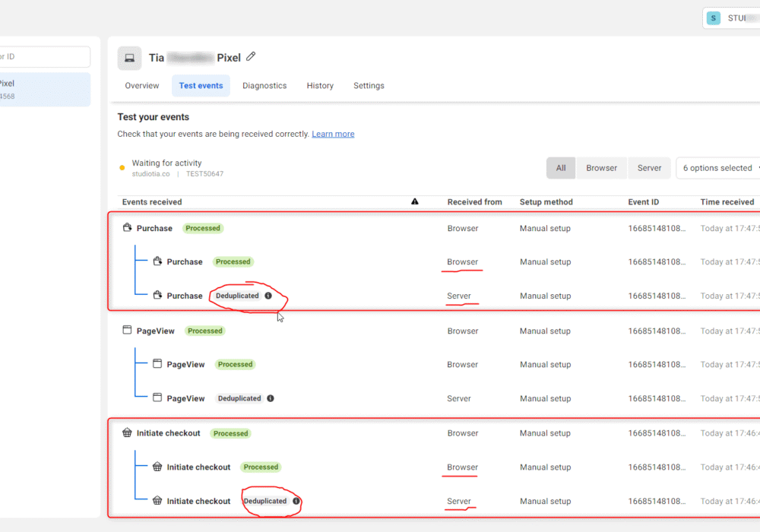Switch to the Diagnostics tab

click(x=264, y=86)
